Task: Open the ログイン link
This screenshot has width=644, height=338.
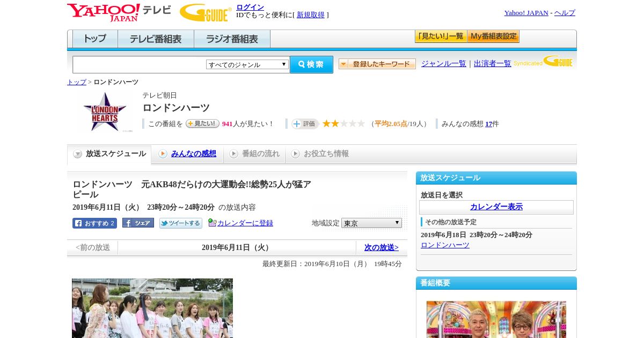Action: pyautogui.click(x=250, y=7)
